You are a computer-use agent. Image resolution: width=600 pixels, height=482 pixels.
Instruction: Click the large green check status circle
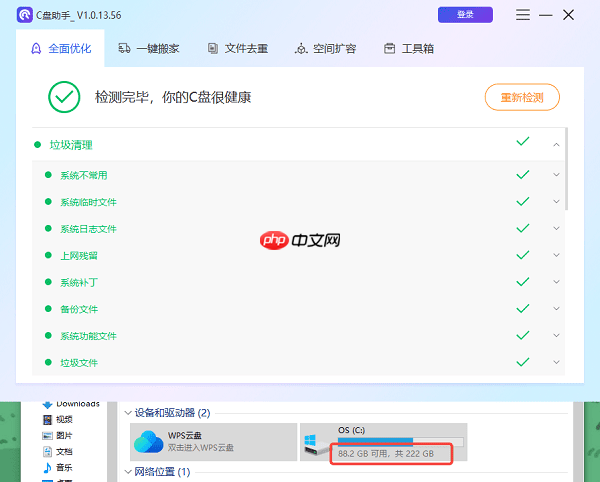point(64,97)
